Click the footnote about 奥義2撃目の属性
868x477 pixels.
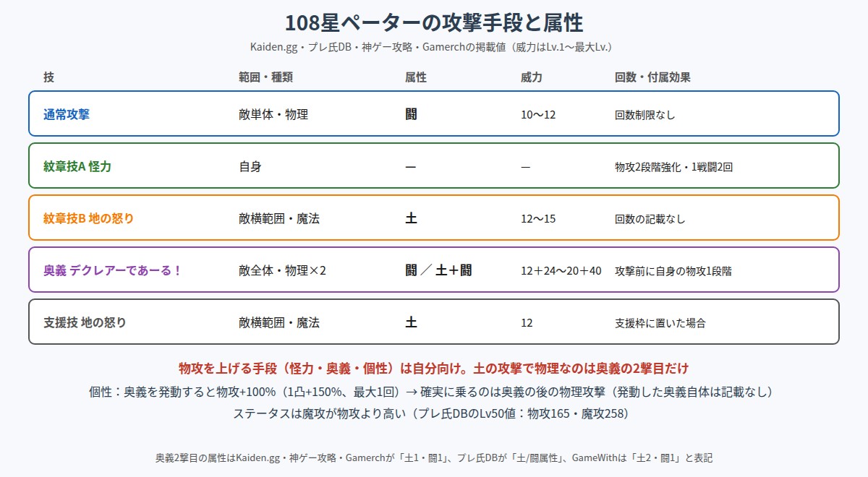tap(434, 457)
